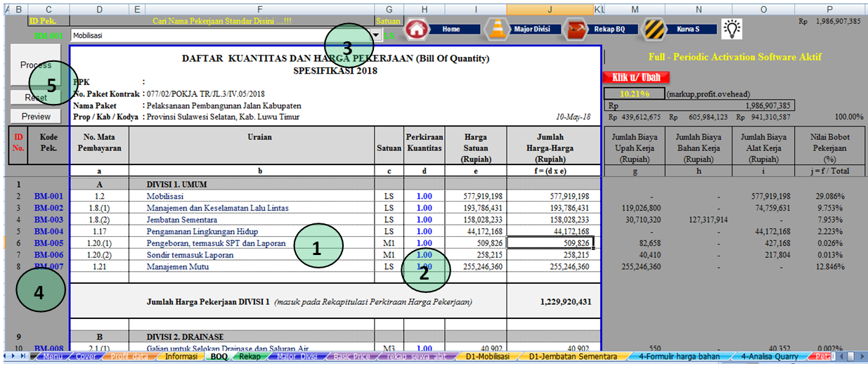868x366 pixels.
Task: Click the Rekap BQ red icon
Action: pyautogui.click(x=577, y=30)
